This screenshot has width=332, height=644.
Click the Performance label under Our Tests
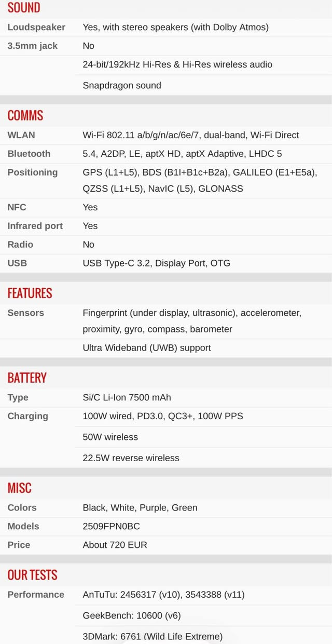[x=36, y=595]
